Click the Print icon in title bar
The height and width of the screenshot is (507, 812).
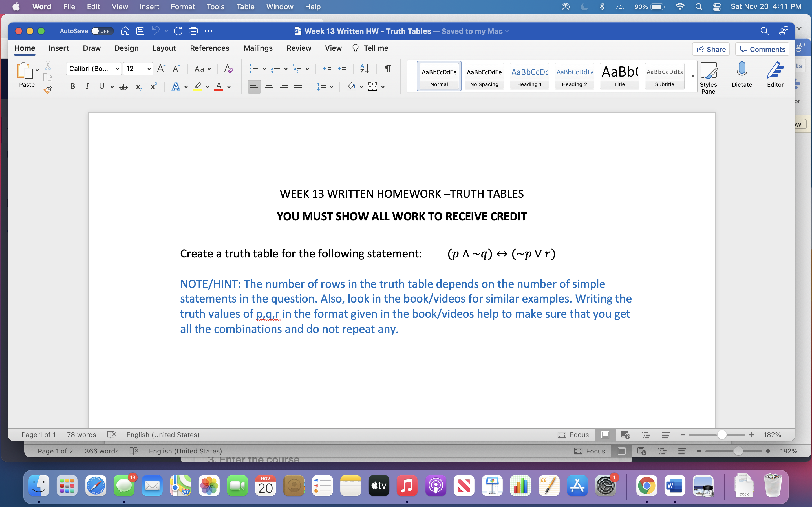pyautogui.click(x=193, y=31)
